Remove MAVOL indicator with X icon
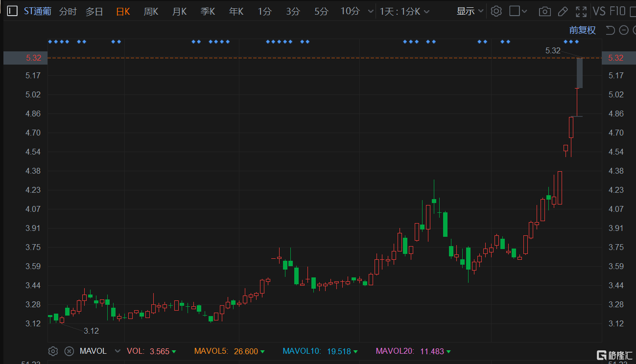Viewport: 636px width, 364px height. [69, 351]
